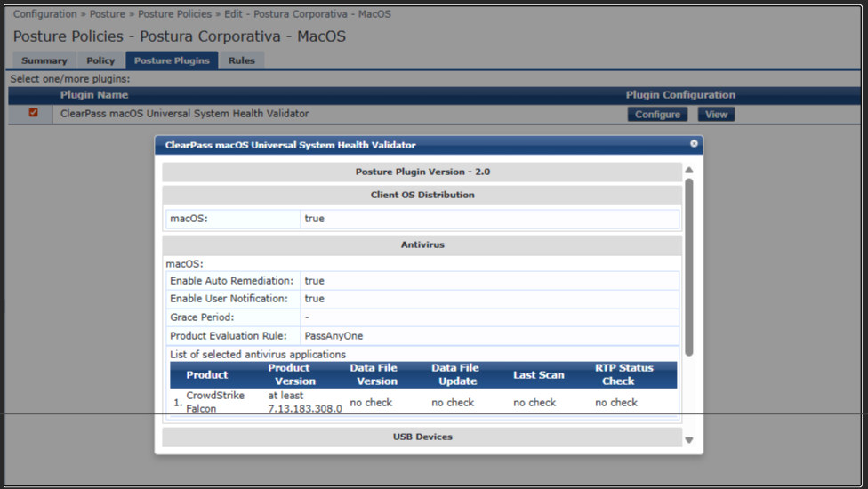This screenshot has height=489, width=868.
Task: Close the System Health Validator dialog
Action: (x=694, y=144)
